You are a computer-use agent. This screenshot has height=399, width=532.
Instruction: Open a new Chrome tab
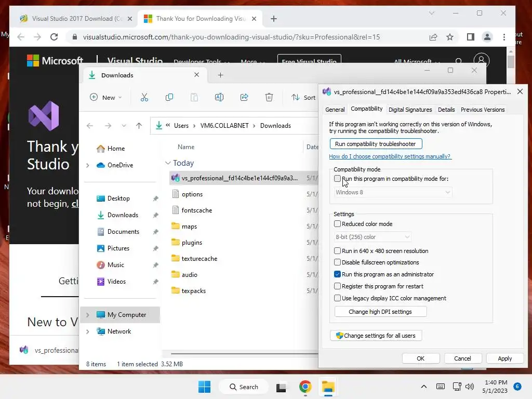pos(274,19)
